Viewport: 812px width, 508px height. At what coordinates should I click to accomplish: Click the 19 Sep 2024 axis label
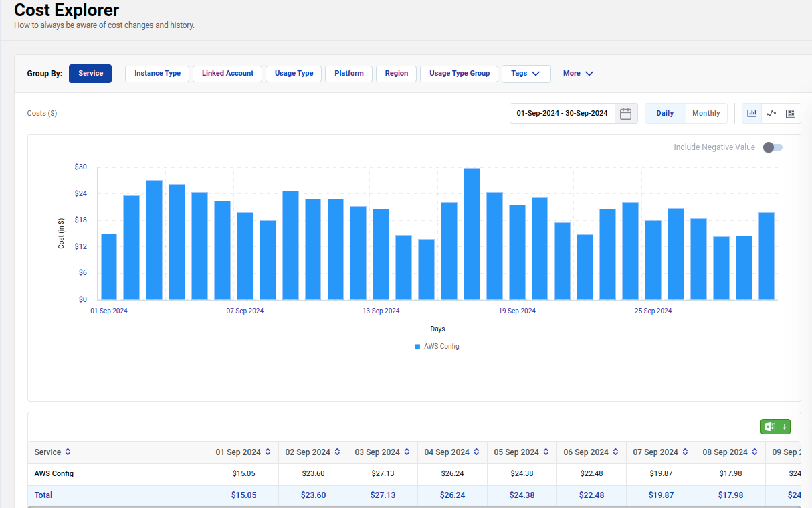tap(517, 311)
